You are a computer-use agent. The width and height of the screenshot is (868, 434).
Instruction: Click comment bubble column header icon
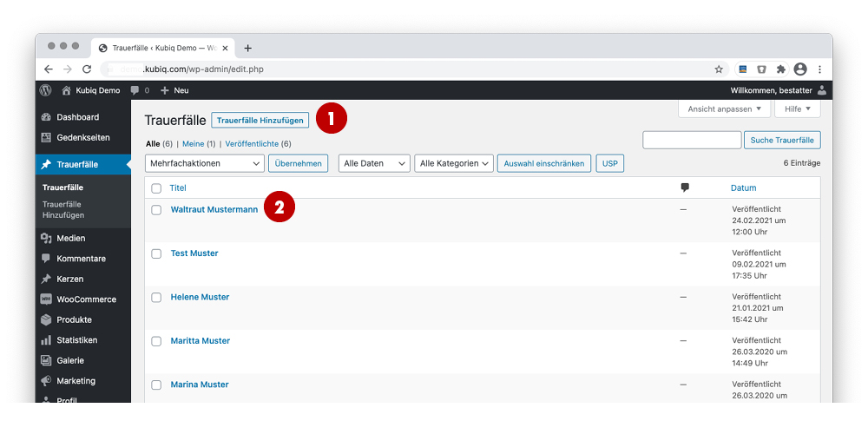(685, 187)
